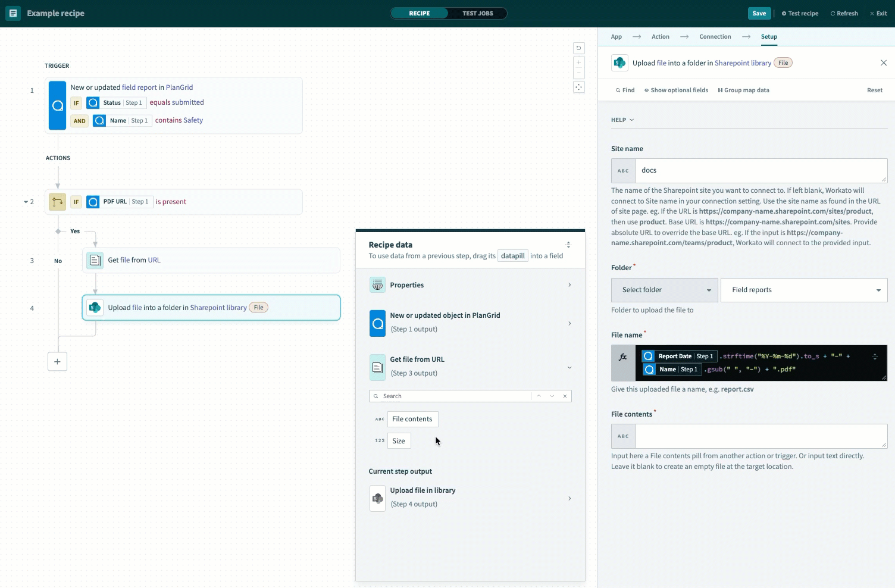The height and width of the screenshot is (588, 895).
Task: Select the Get file from URL step icon
Action: [x=94, y=260]
